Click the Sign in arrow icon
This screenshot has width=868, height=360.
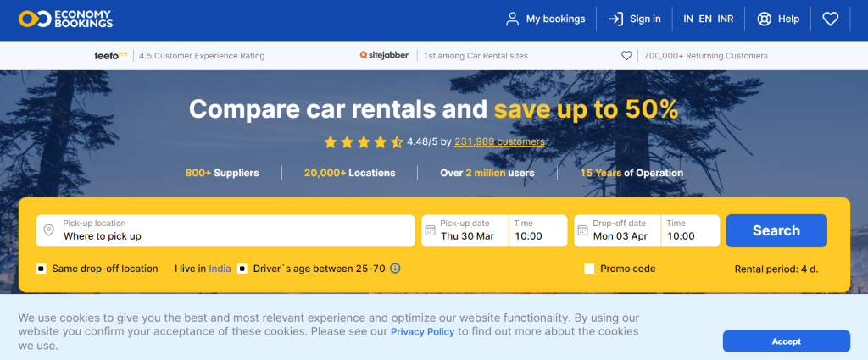point(616,19)
